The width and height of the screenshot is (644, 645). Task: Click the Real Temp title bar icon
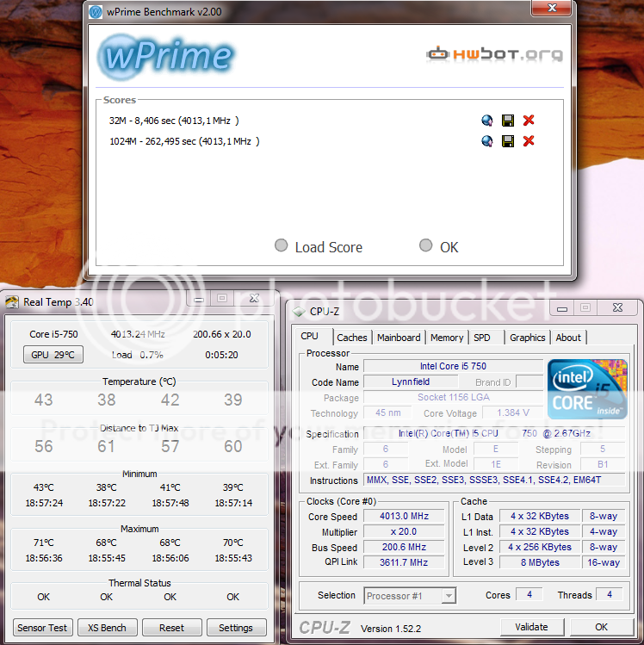click(11, 302)
